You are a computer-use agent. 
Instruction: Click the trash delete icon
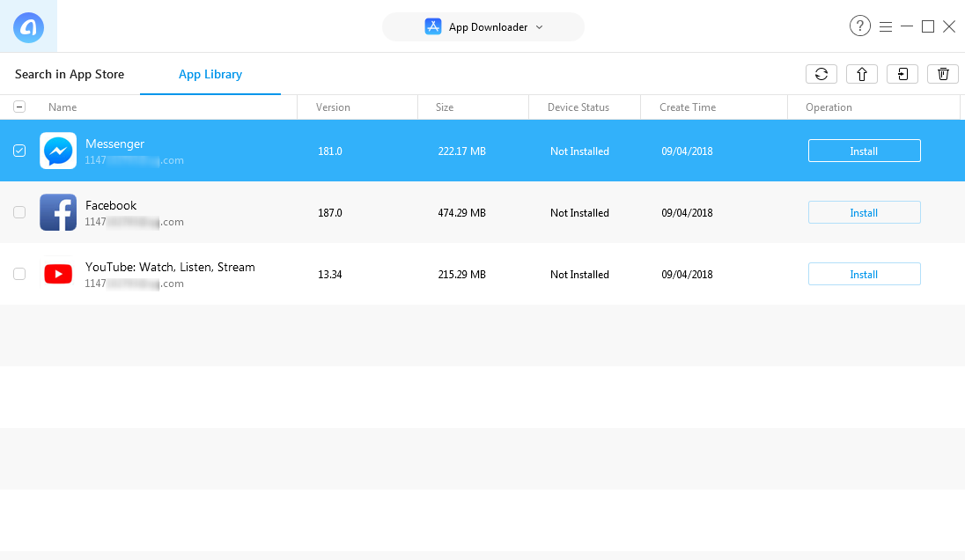[x=943, y=74]
